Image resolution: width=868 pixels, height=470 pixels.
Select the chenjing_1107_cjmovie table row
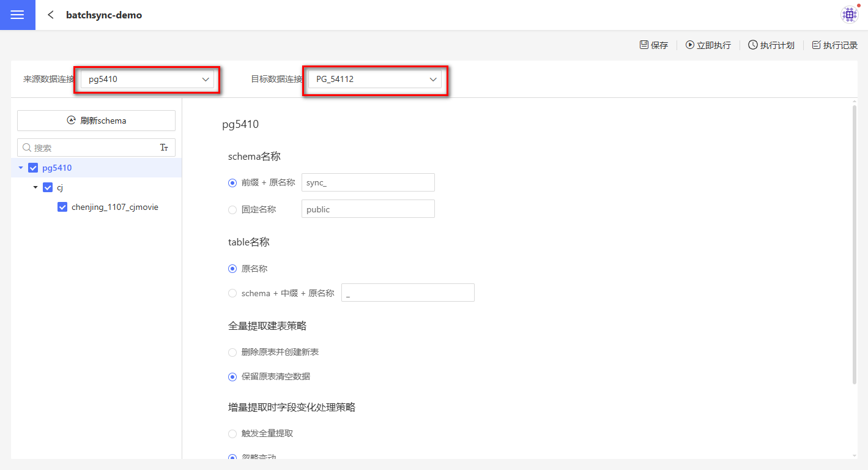click(x=96, y=207)
